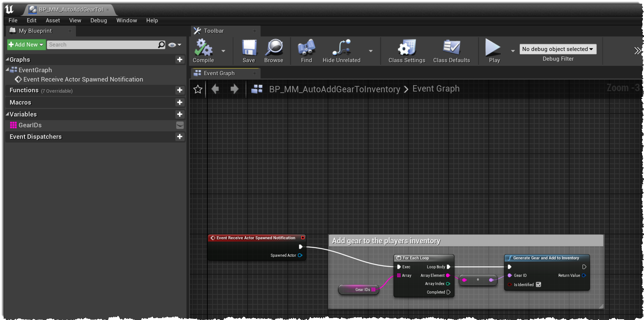Click the Return Value output pin
The height and width of the screenshot is (320, 644).
point(584,275)
